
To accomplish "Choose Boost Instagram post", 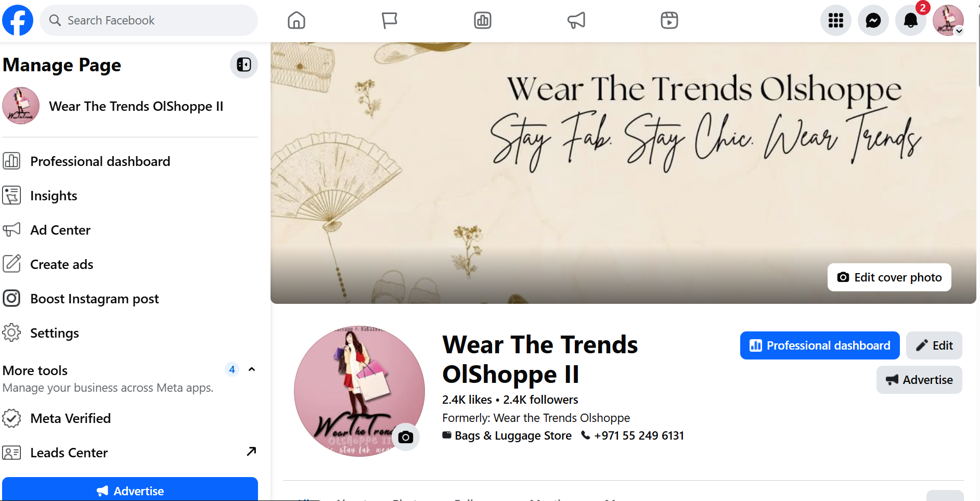I will coord(130,299).
